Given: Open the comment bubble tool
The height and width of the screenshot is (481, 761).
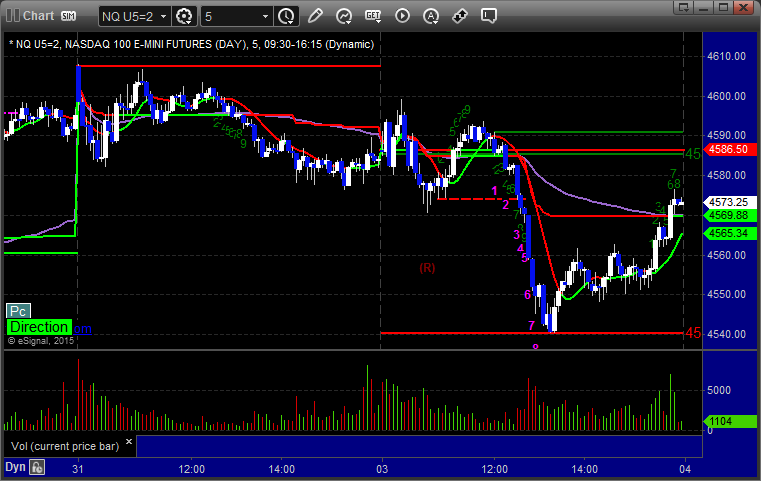Looking at the screenshot, I should tap(489, 16).
